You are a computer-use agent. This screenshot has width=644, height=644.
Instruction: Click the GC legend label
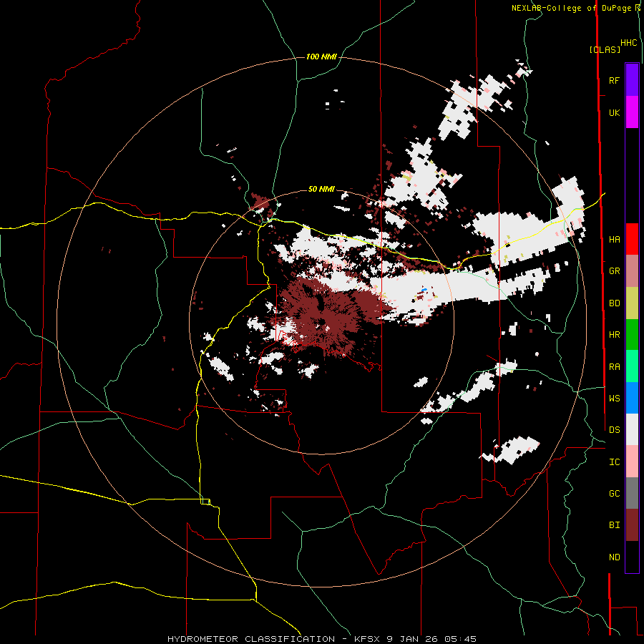click(x=615, y=494)
